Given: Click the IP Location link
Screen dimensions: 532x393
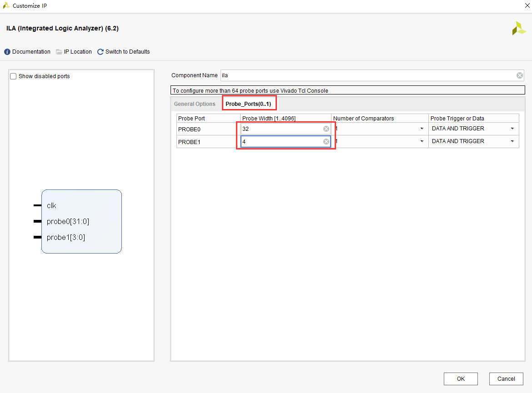Looking at the screenshot, I should point(78,52).
